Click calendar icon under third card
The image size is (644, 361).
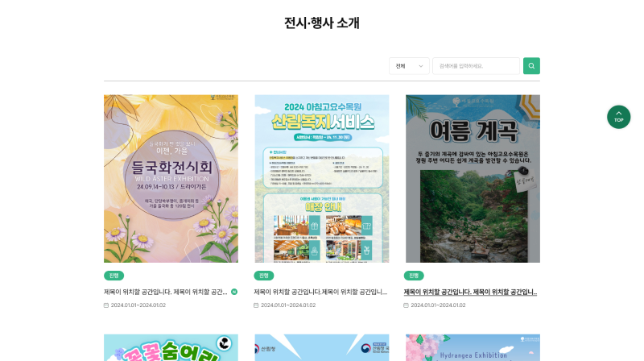click(x=406, y=305)
